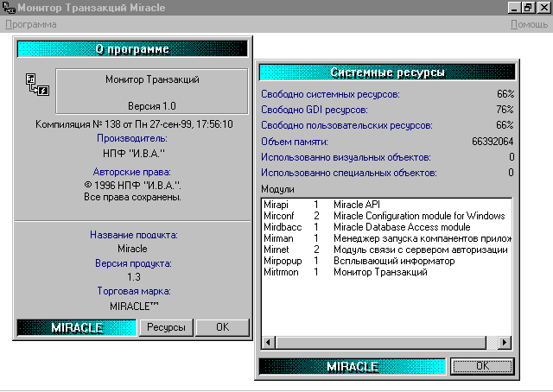Click the НПФ "И.В.А." manufacturer text

pyautogui.click(x=134, y=154)
